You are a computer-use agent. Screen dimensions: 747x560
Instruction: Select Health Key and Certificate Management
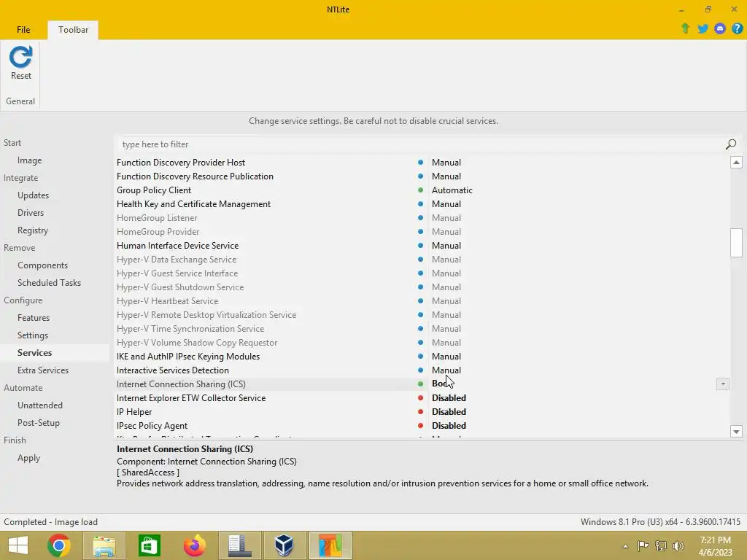[193, 204]
